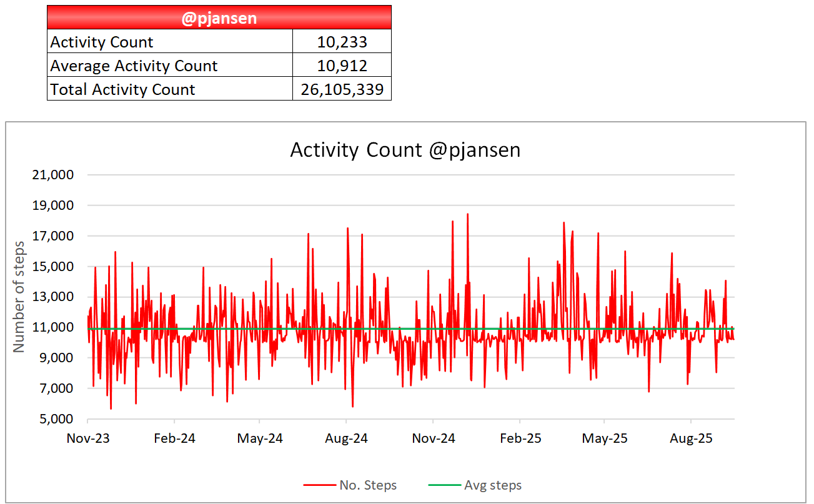The width and height of the screenshot is (814, 504).
Task: Click the 13,000 y-axis label
Action: click(52, 297)
